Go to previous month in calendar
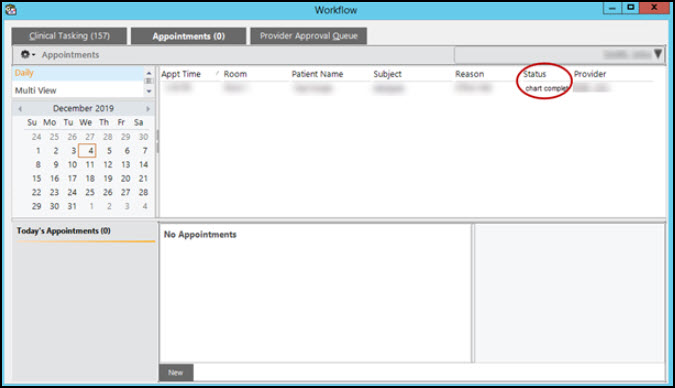The width and height of the screenshot is (675, 388). click(20, 109)
